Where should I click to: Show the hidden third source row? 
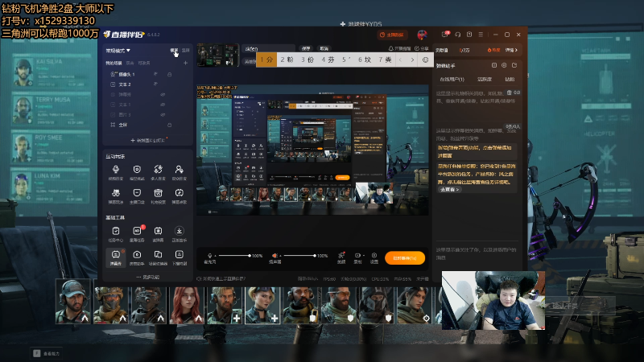163,94
